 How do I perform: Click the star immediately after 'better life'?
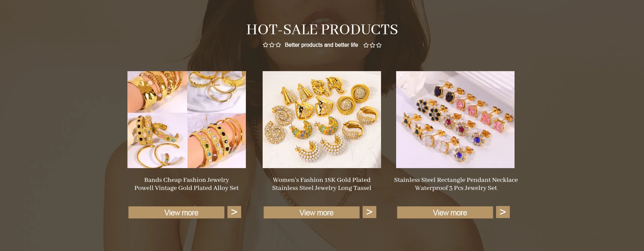[x=366, y=45]
